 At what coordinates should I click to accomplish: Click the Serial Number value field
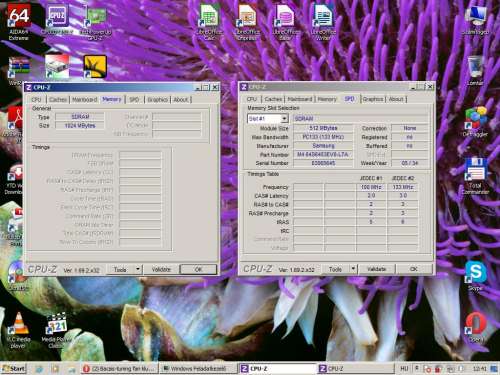323,163
